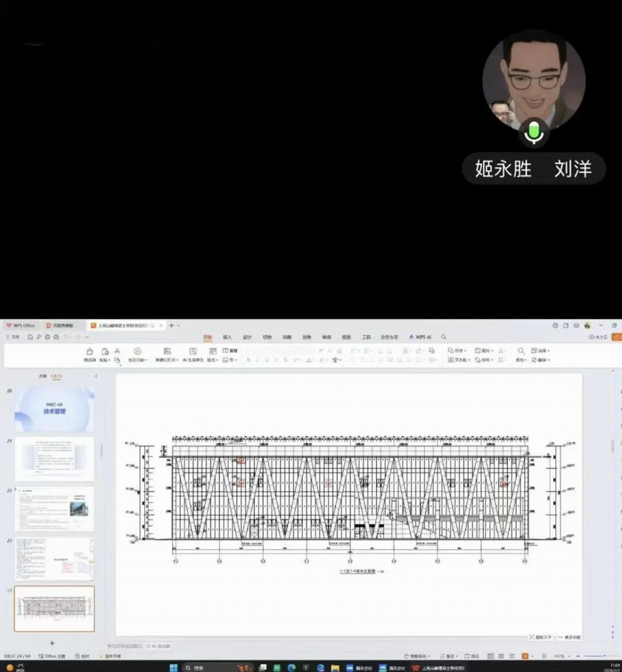Click the extract text button

point(541,637)
